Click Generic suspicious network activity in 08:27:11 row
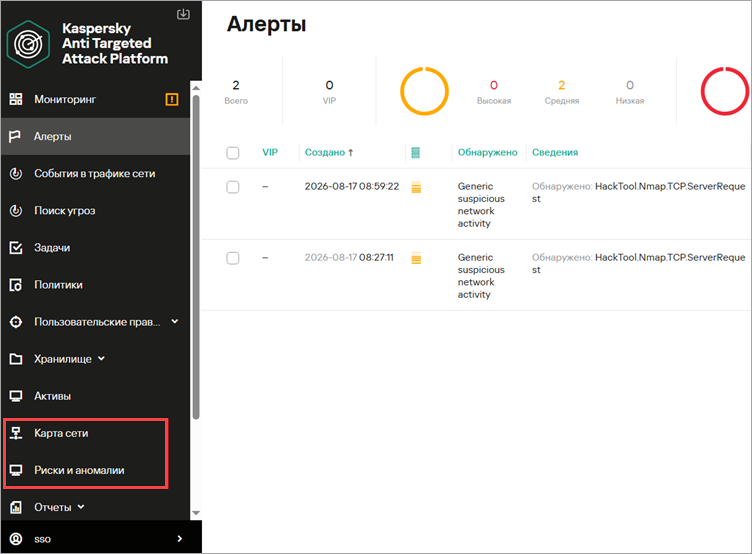This screenshot has width=752, height=554. [481, 276]
